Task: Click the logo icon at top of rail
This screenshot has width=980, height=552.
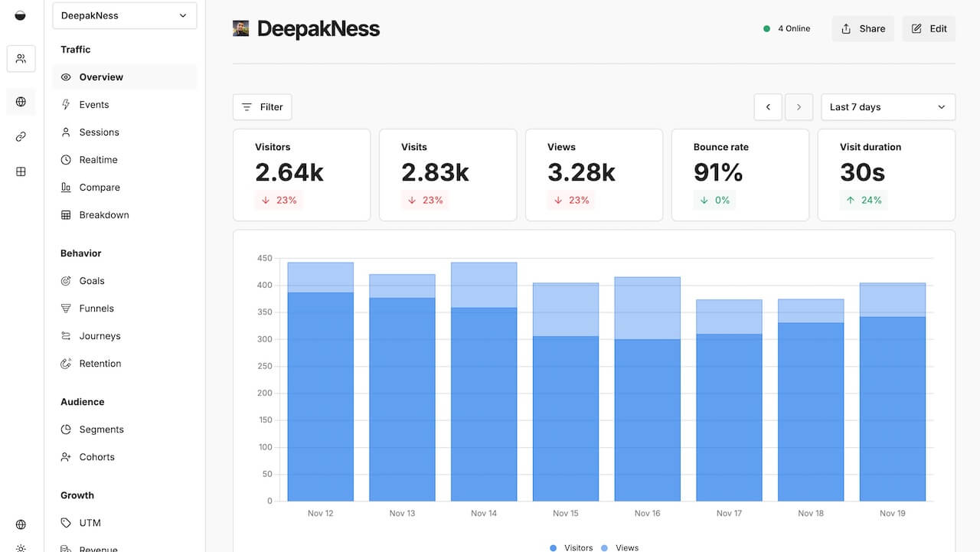Action: tap(21, 15)
